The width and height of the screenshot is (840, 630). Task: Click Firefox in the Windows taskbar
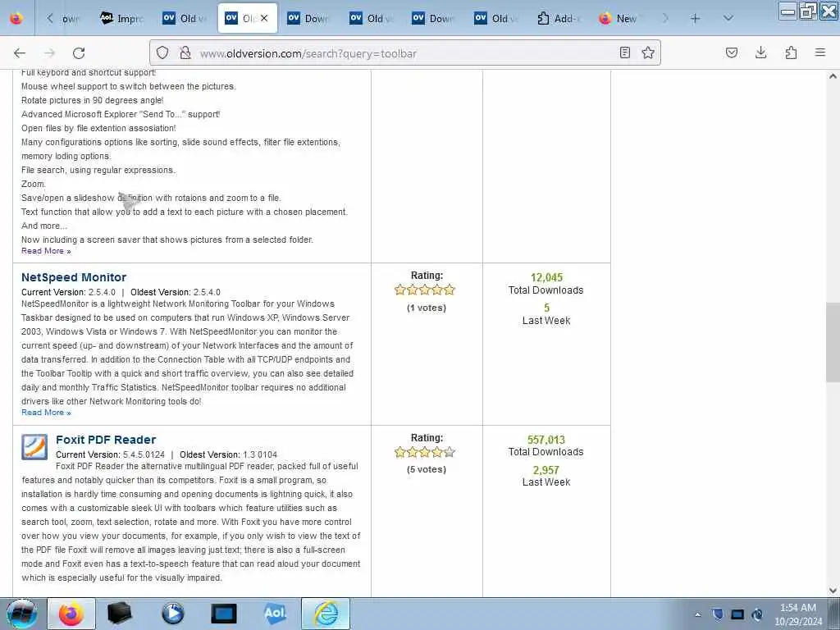pos(71,614)
